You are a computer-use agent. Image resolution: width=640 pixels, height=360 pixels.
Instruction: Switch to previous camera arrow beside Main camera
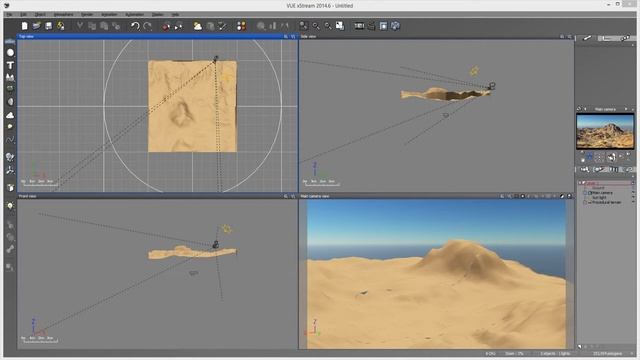coord(585,109)
